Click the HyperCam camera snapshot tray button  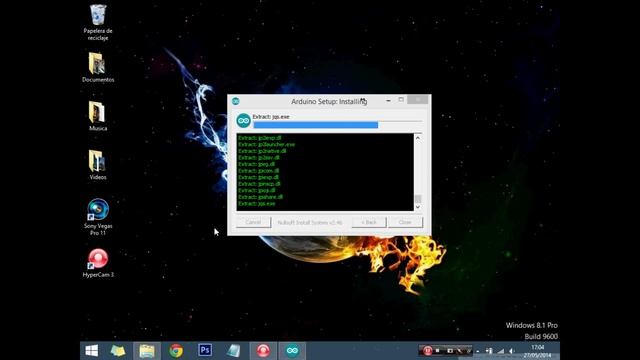tap(449, 351)
